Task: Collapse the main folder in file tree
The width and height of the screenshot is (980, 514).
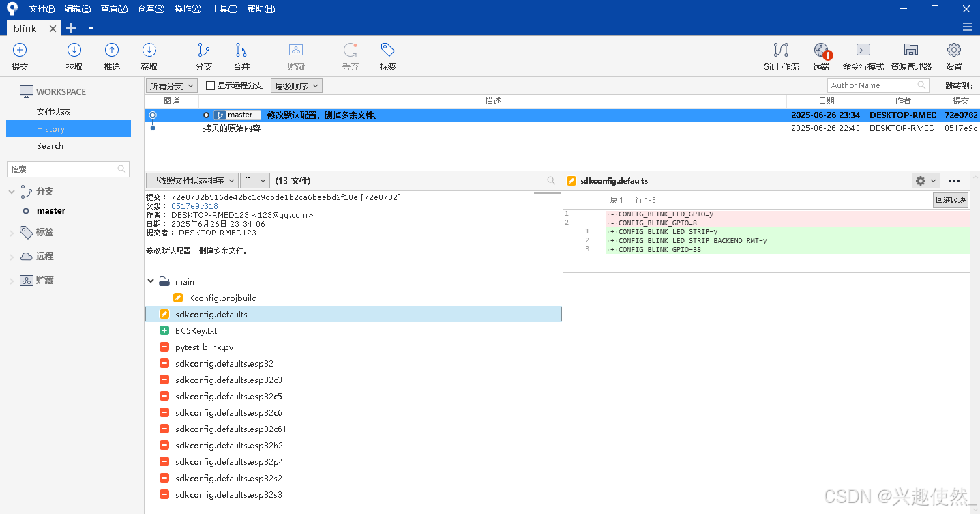Action: (151, 281)
